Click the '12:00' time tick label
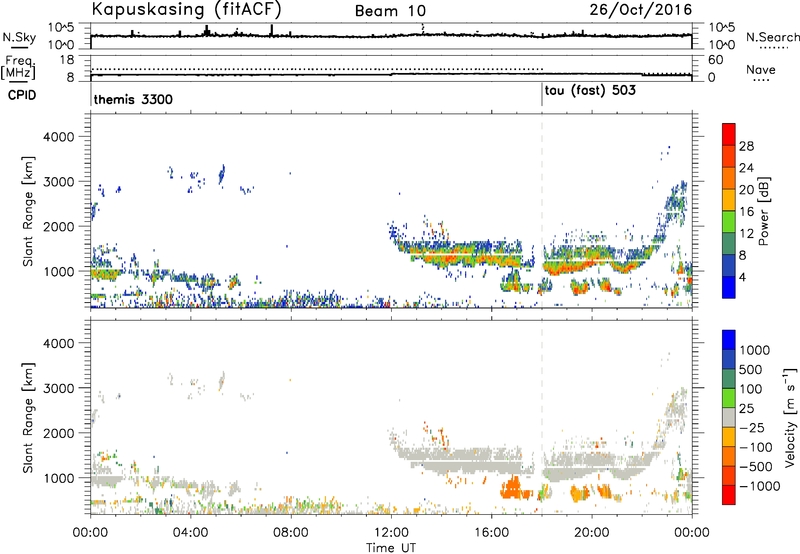This screenshot has height=554, width=800. (391, 533)
